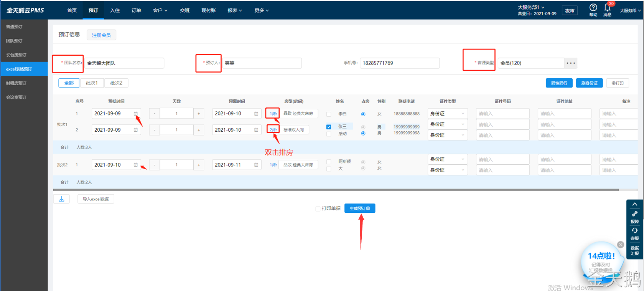
Task: Check the box next to 感动
Action: click(x=329, y=134)
